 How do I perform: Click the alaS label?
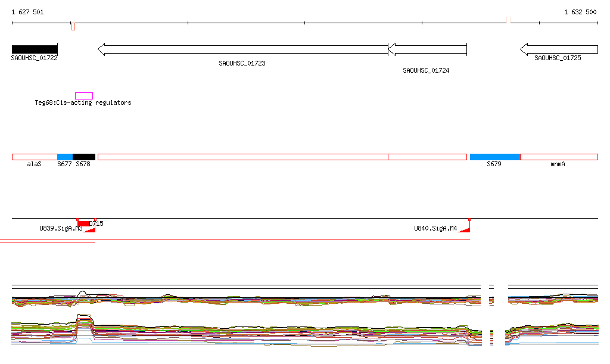pyautogui.click(x=34, y=164)
